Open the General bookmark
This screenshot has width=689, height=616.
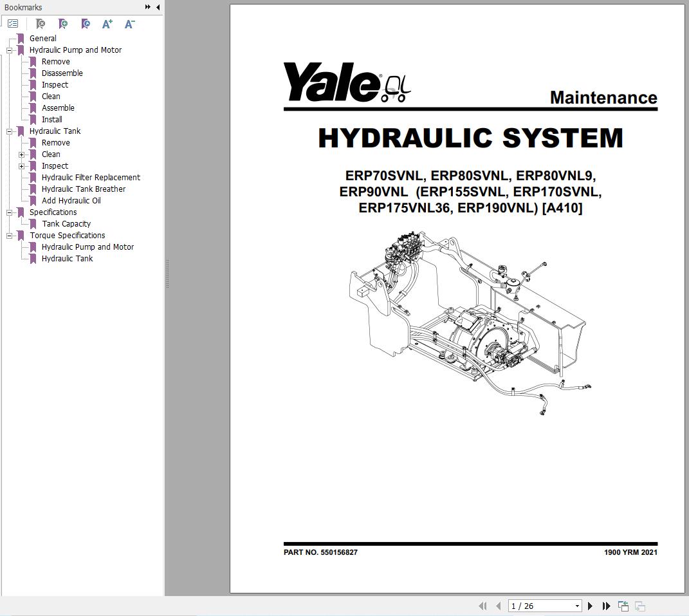tap(42, 38)
